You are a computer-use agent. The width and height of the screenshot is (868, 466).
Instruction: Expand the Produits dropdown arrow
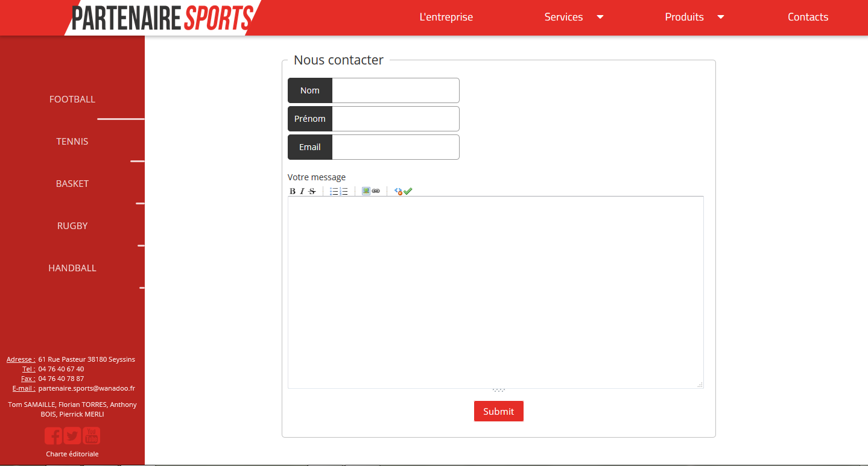[721, 17]
